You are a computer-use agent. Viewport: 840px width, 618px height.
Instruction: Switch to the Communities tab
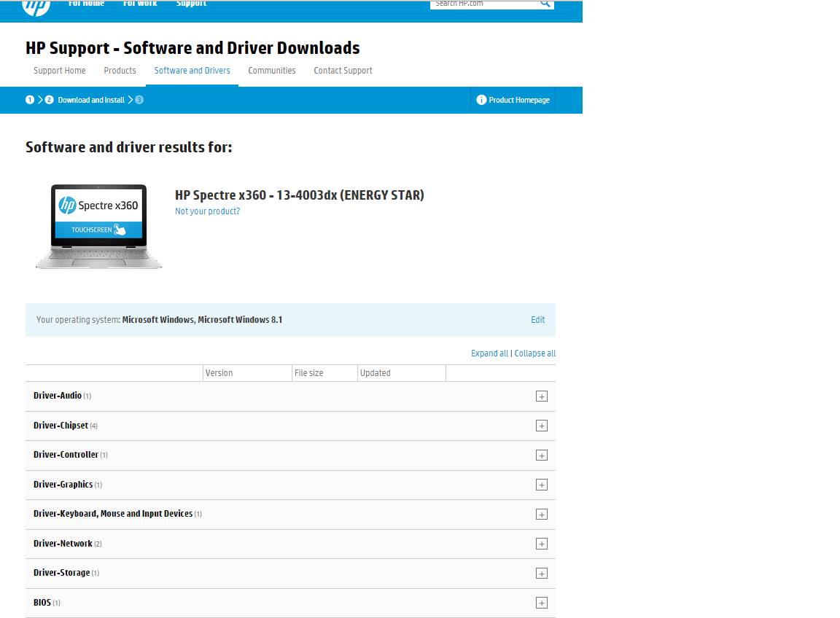tap(272, 71)
